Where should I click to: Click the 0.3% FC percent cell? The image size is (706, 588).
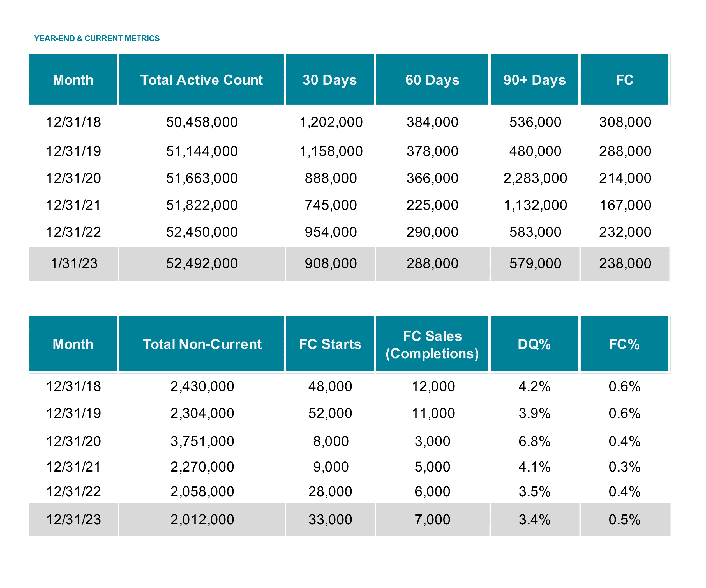coord(625,467)
